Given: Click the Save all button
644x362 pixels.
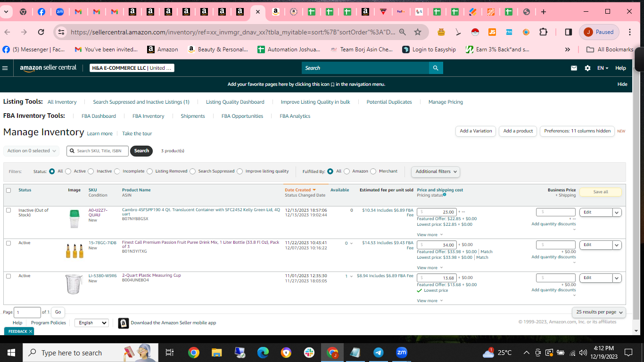Looking at the screenshot, I should point(601,192).
